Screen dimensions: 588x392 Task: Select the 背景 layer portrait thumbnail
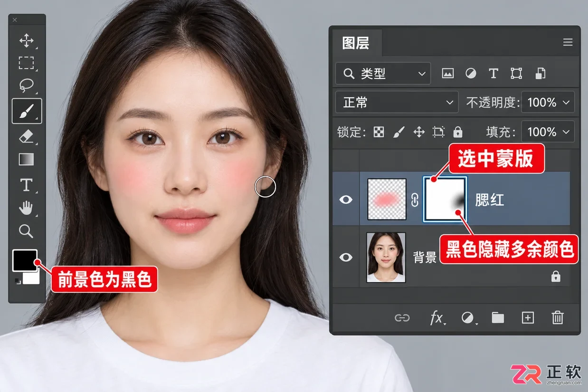pos(386,257)
